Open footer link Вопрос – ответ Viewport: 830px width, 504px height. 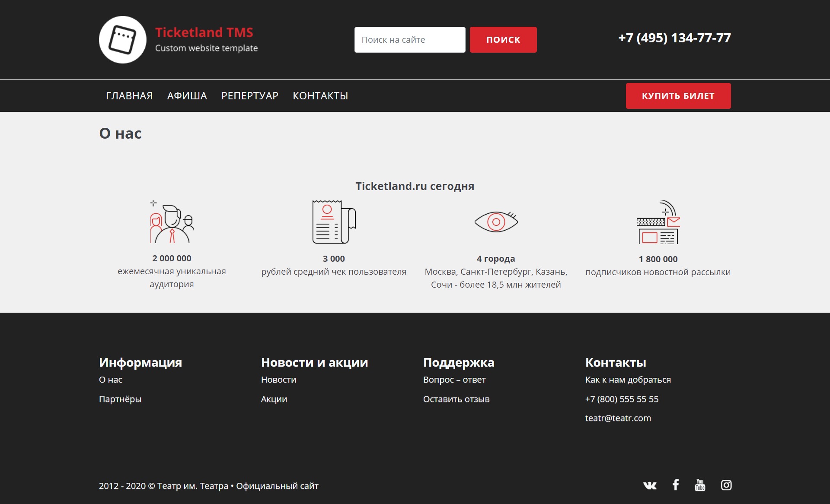coord(454,380)
